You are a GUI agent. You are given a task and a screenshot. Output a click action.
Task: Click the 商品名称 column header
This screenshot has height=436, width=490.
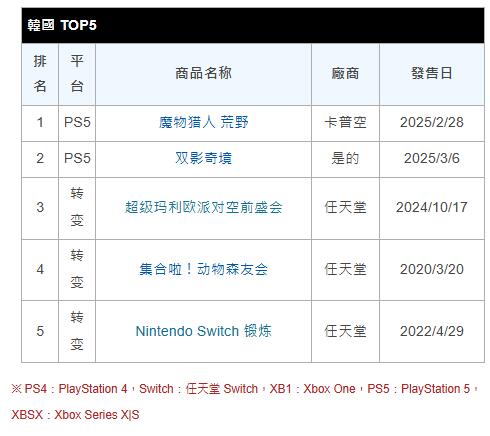coord(203,73)
